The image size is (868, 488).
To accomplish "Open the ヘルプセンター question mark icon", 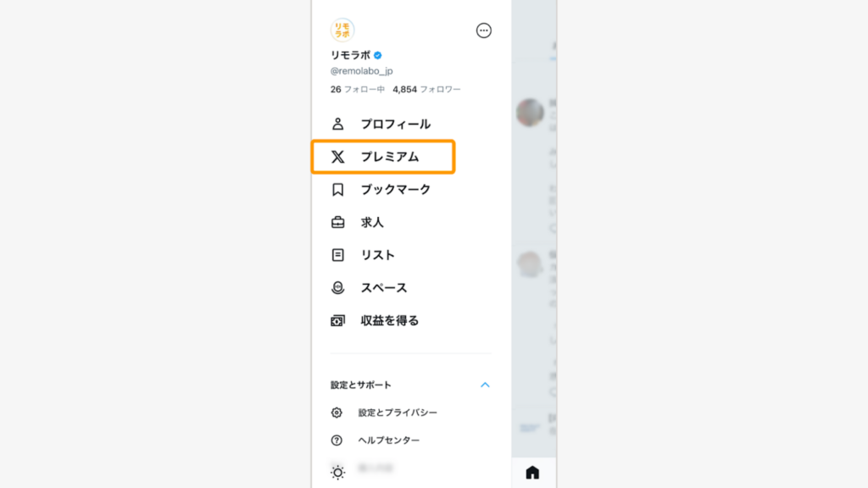I will tap(337, 439).
